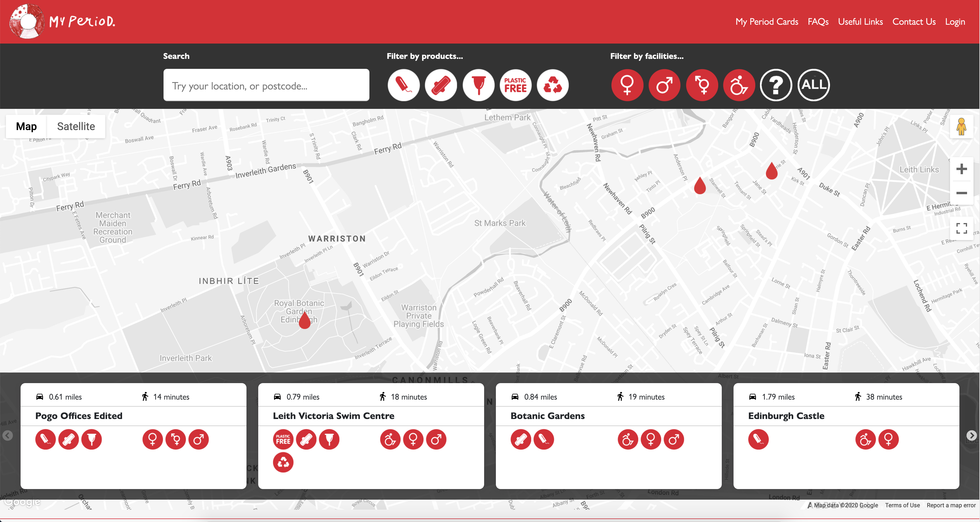Click wheelchair icon on Leith Victoria card

tap(390, 439)
